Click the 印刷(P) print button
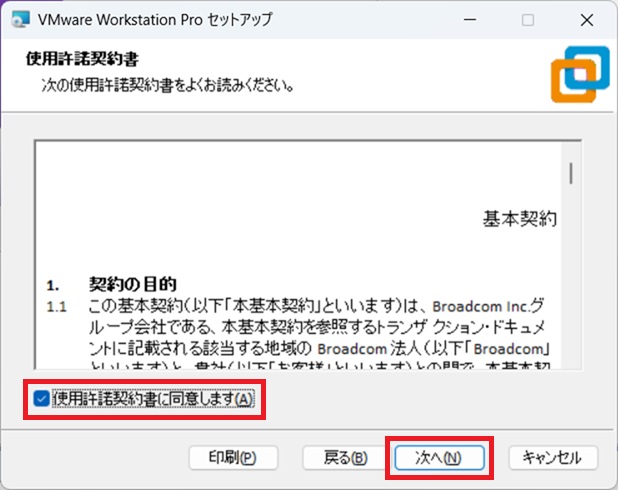This screenshot has height=490, width=618. tap(233, 458)
